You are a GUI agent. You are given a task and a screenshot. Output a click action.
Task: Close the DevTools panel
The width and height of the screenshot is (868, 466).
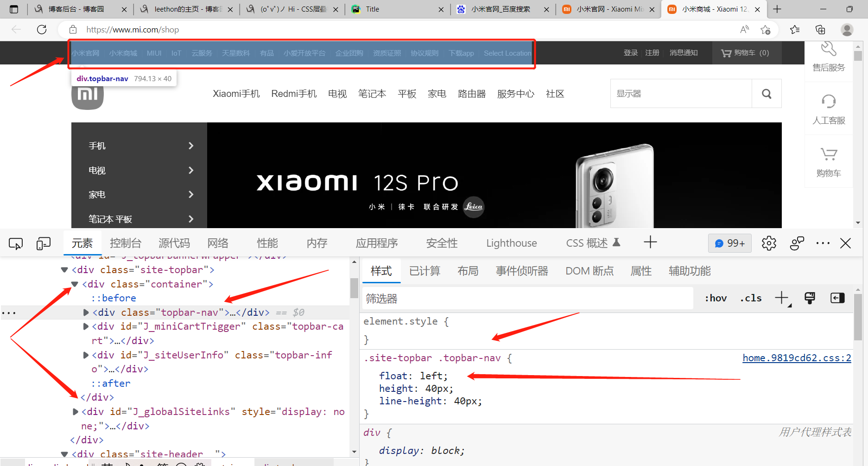pos(846,243)
